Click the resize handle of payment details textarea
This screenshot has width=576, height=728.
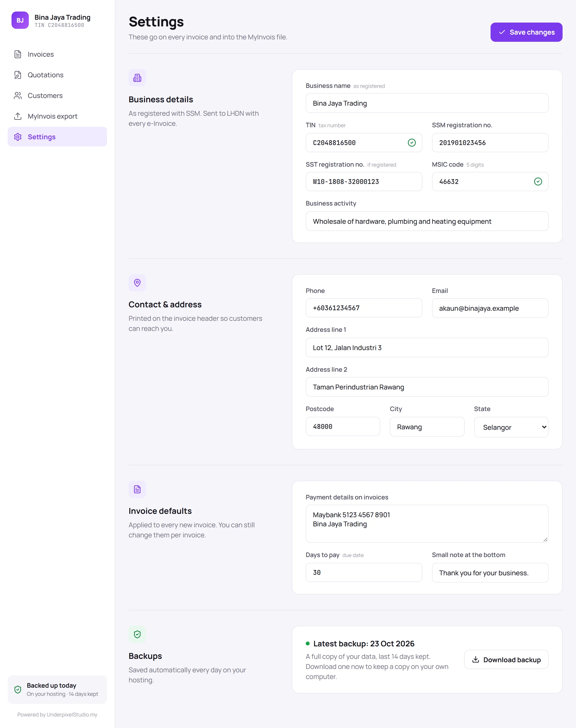(x=545, y=540)
